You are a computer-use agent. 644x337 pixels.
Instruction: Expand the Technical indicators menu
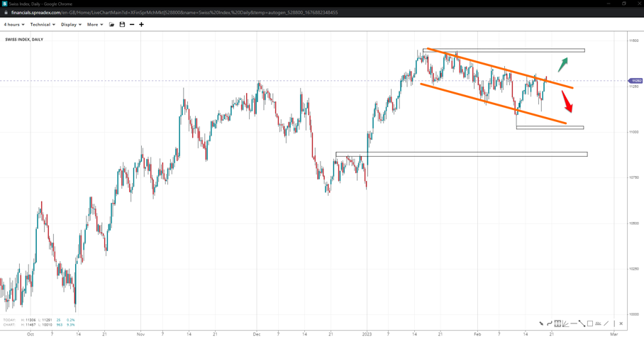(43, 25)
